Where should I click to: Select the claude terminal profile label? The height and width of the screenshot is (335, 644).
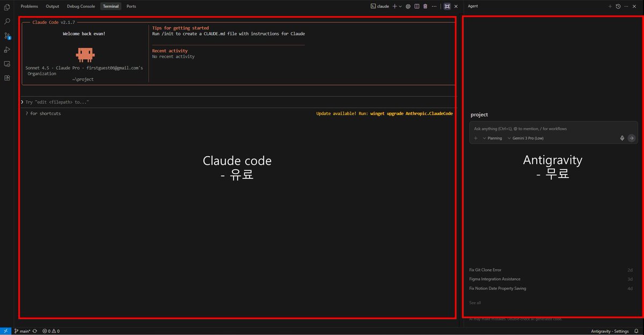[x=380, y=6]
